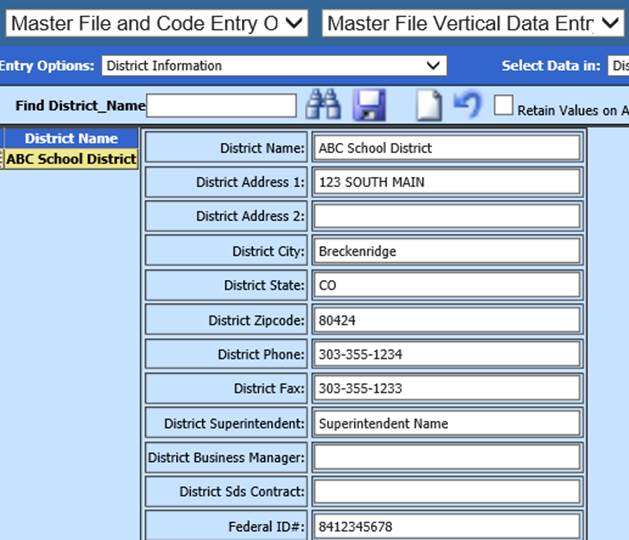629x540 pixels.
Task: Click the District Superintendent field
Action: 446,423
